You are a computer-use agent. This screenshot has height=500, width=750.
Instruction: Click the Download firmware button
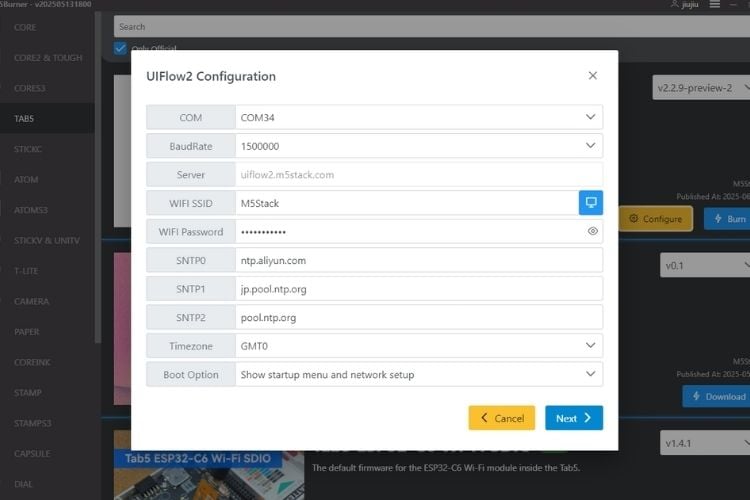[x=716, y=396]
